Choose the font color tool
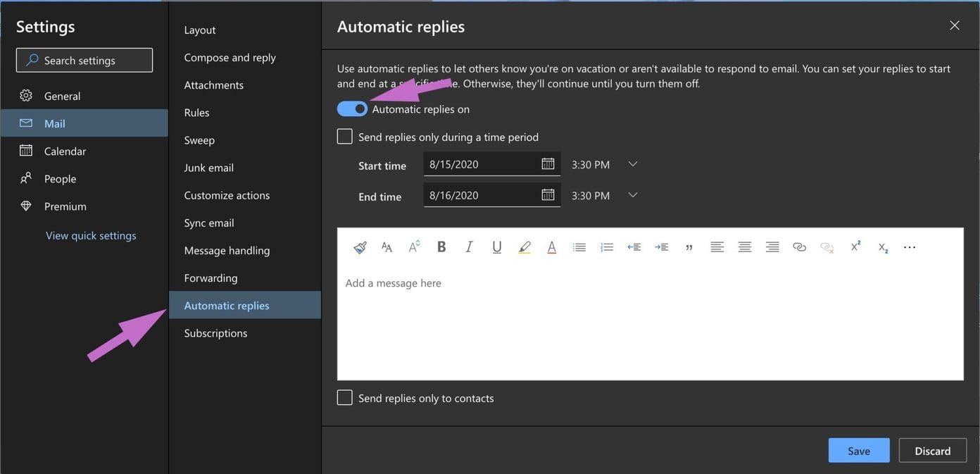 tap(552, 247)
